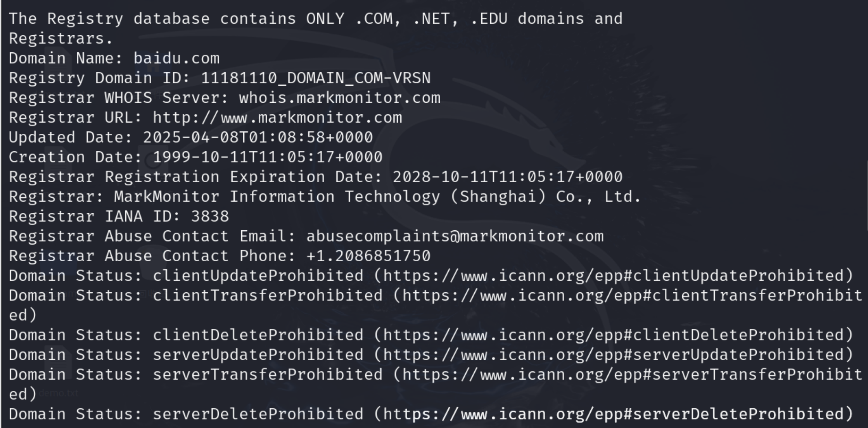868x428 pixels.
Task: Open the http://www.markmonitor.com registrar URL
Action: [x=277, y=117]
